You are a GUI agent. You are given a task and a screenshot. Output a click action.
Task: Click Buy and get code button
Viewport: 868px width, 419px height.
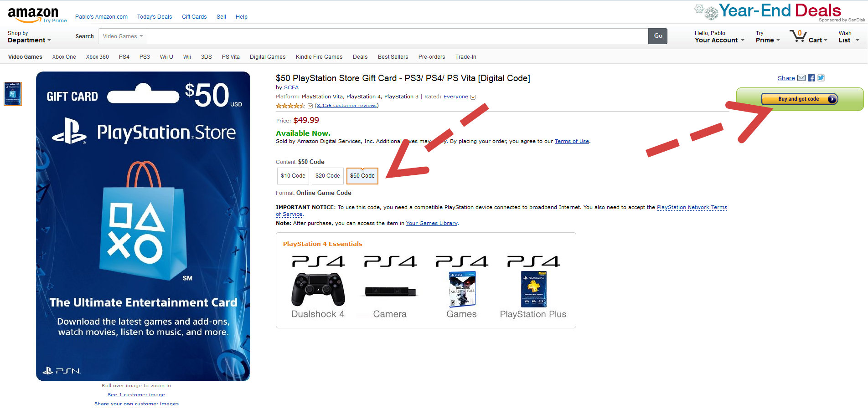point(800,99)
